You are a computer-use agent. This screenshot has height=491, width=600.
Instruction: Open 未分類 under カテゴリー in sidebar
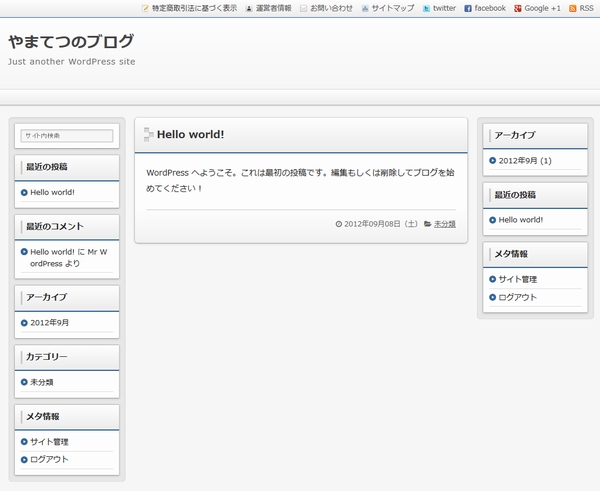coord(42,382)
